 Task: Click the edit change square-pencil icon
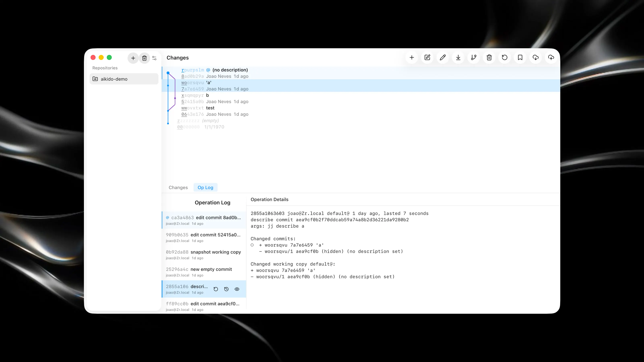coord(427,58)
